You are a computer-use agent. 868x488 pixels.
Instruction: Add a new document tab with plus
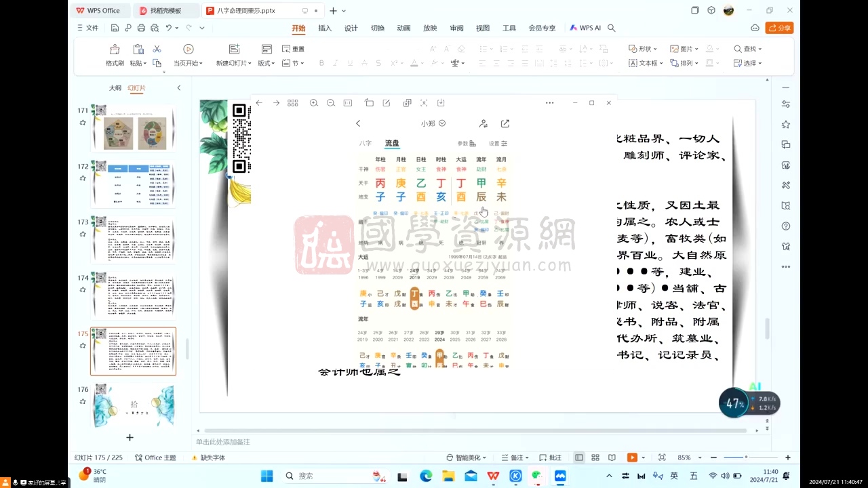click(x=333, y=11)
